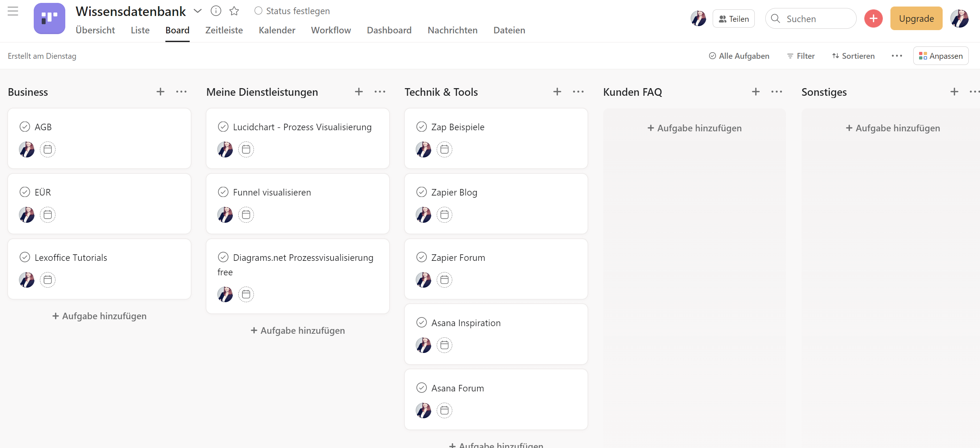Mark Funnel visualisieren task complete

[223, 192]
